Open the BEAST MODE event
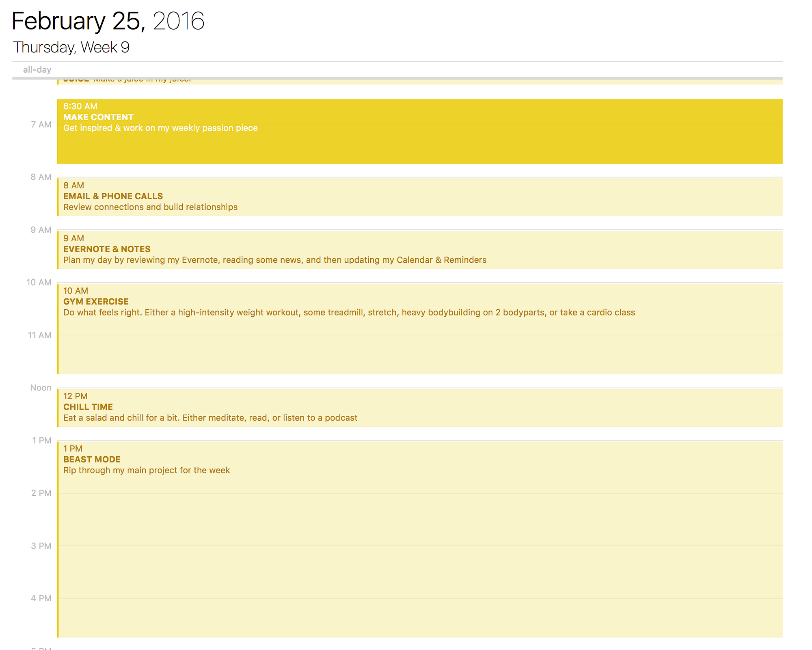The image size is (812, 650). [x=419, y=539]
